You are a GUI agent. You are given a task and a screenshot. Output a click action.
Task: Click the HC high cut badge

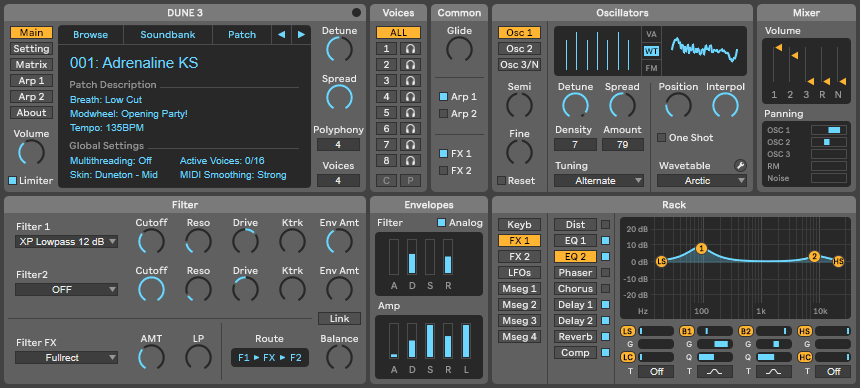805,357
